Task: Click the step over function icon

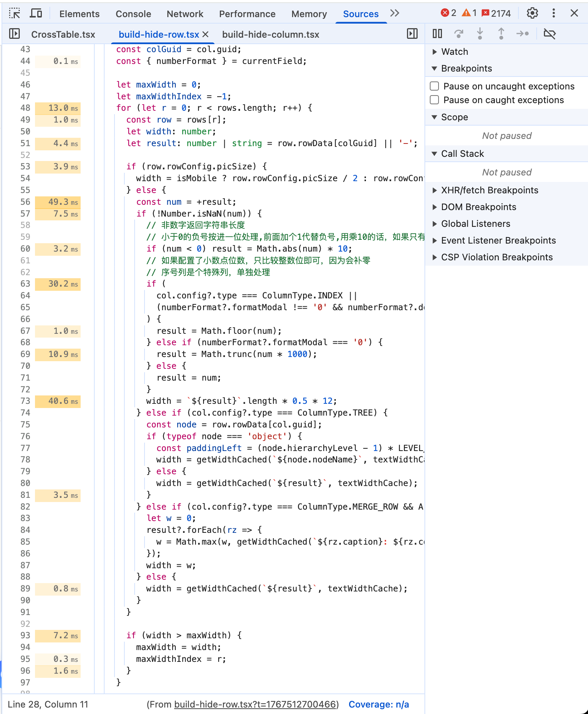Action: tap(459, 34)
